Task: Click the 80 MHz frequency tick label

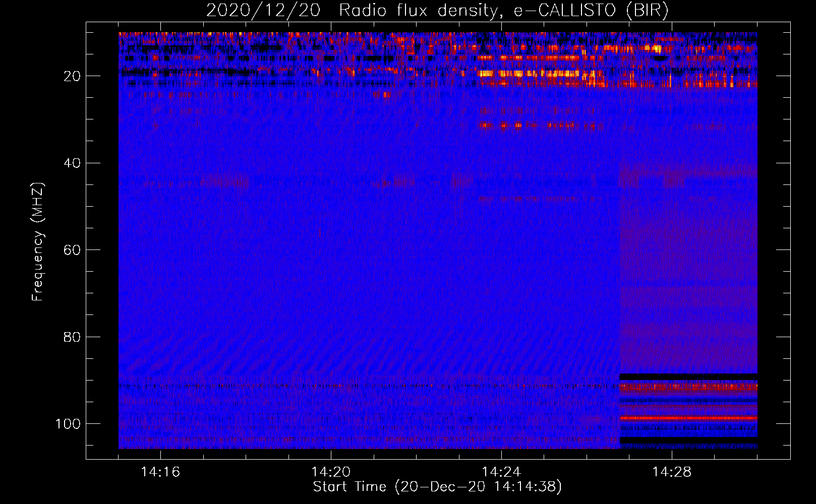Action: tap(72, 337)
